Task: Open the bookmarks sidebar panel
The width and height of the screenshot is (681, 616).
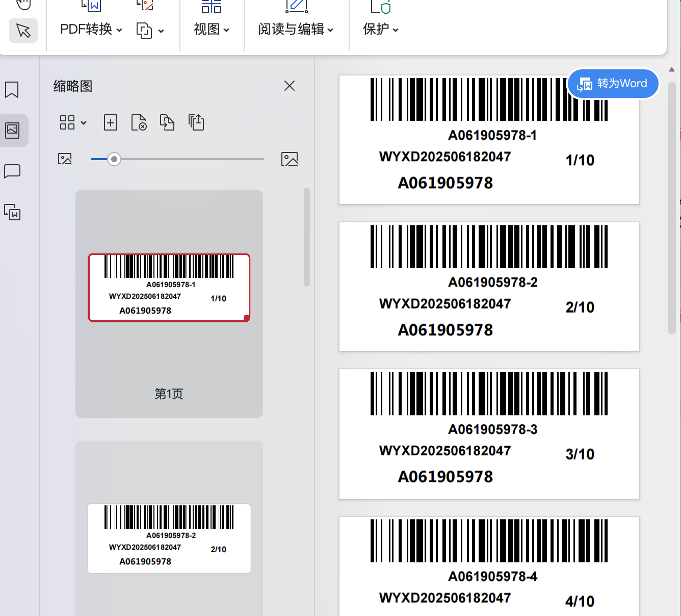Action: (12, 90)
